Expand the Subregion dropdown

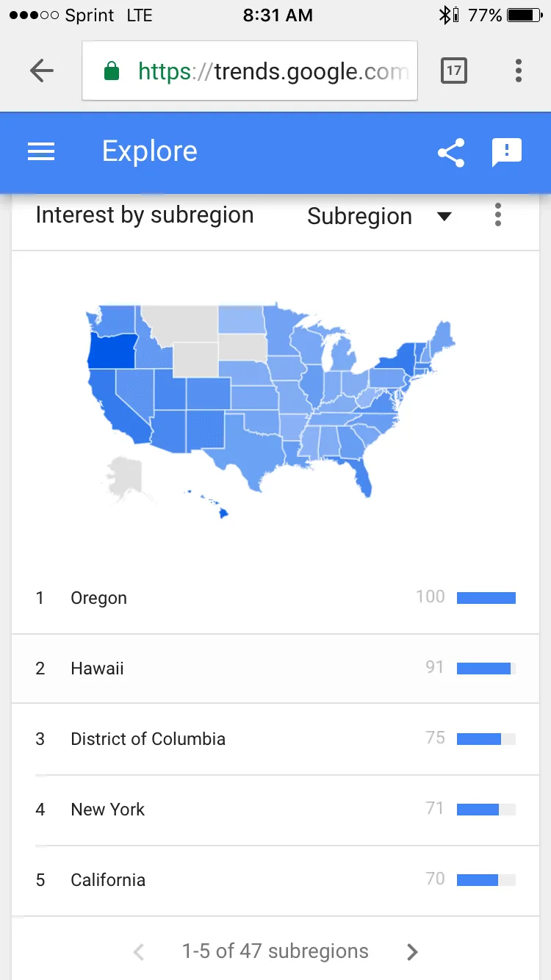coord(378,216)
